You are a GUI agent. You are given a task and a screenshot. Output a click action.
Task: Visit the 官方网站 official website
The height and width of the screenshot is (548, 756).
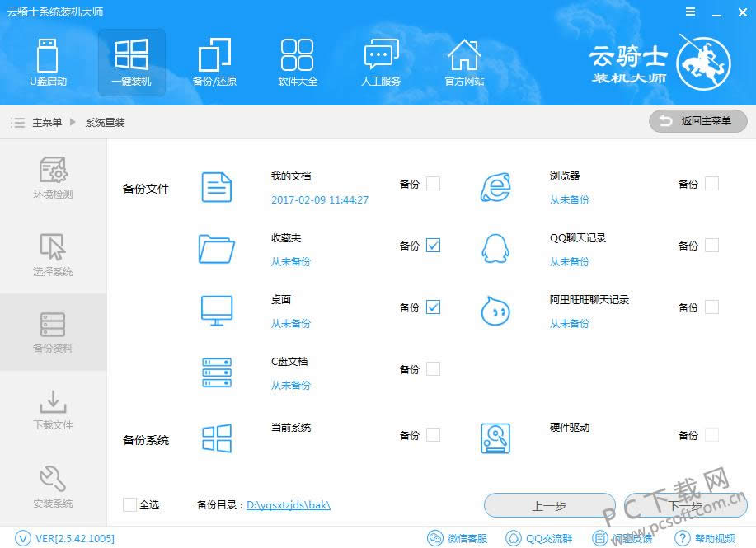pyautogui.click(x=464, y=63)
